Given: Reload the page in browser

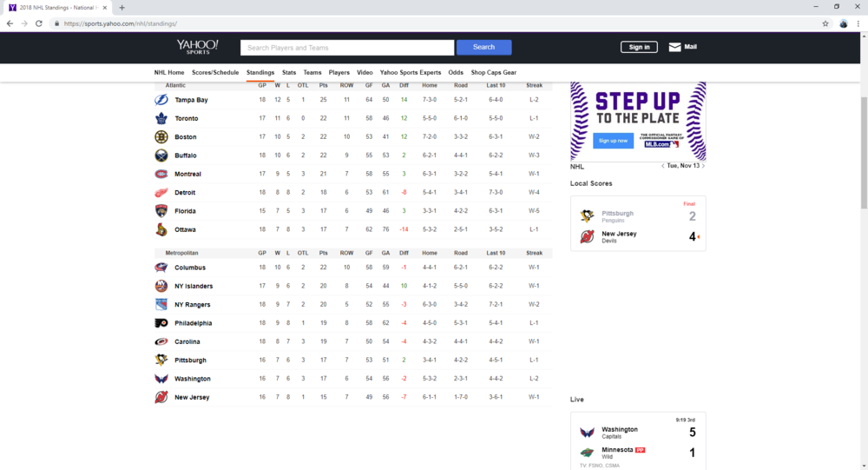Looking at the screenshot, I should (x=39, y=23).
